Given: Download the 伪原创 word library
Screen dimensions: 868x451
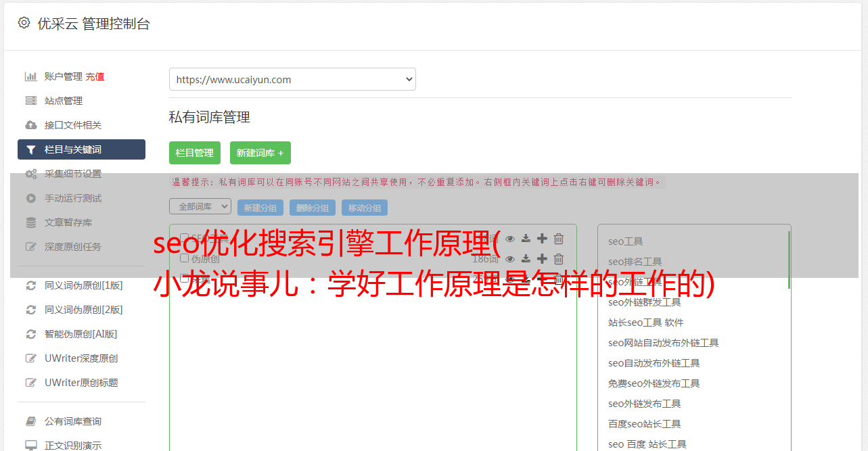Looking at the screenshot, I should pos(526,258).
